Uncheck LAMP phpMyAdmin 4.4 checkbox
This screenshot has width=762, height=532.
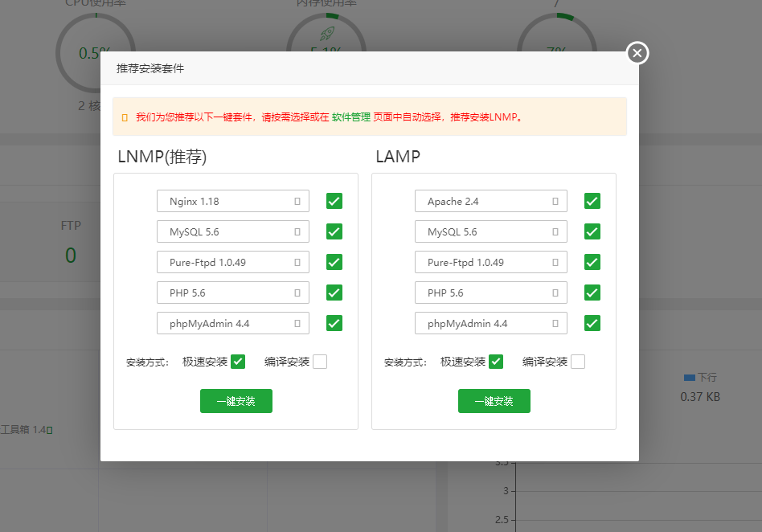[x=592, y=324]
